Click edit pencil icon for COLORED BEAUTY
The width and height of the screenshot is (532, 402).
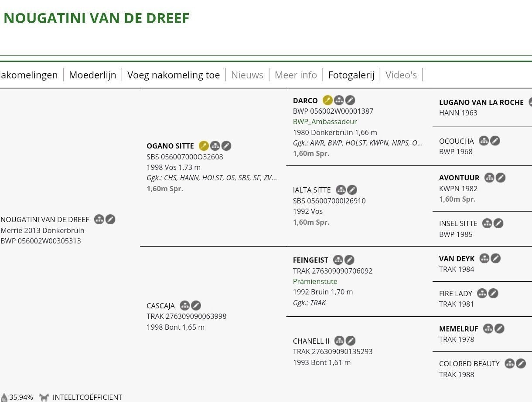coord(521,363)
